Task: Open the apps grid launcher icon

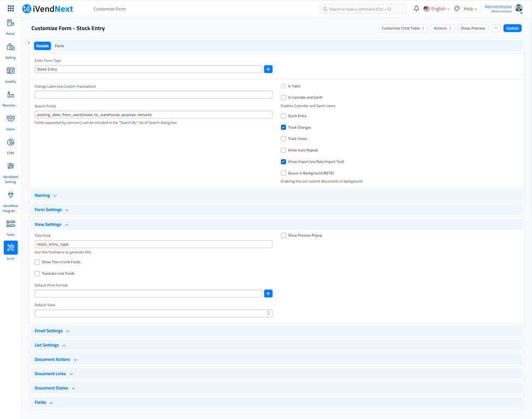Action: pos(10,9)
